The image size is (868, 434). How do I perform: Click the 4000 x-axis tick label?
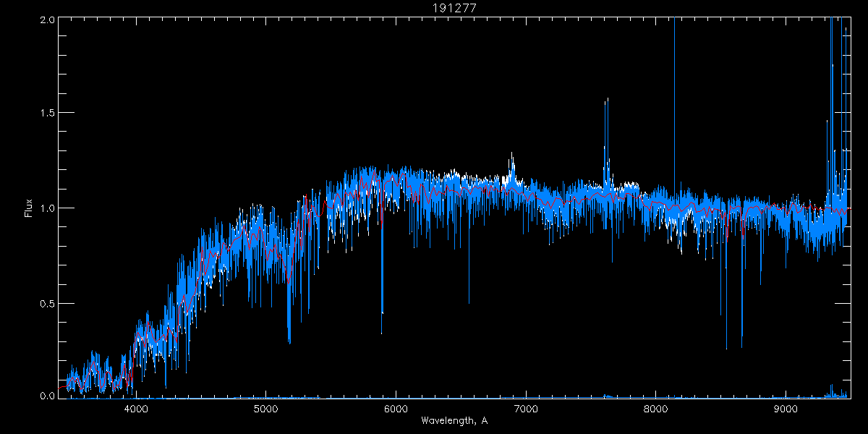pyautogui.click(x=136, y=409)
